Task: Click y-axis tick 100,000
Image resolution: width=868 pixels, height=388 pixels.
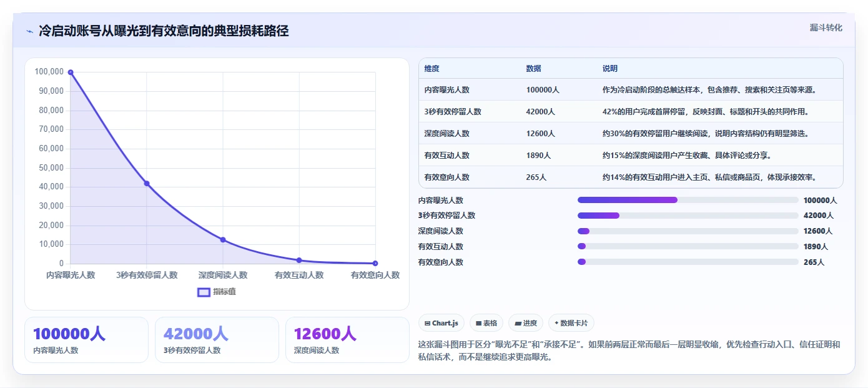Action: pyautogui.click(x=49, y=72)
